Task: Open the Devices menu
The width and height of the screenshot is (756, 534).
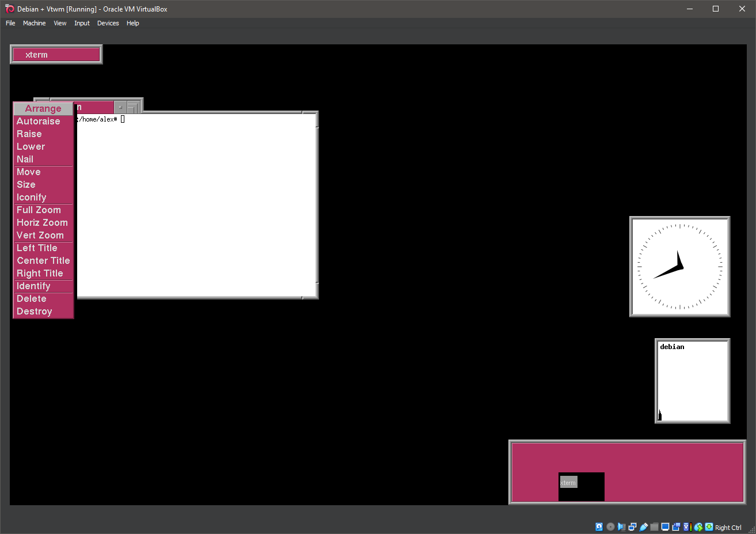Action: tap(108, 23)
